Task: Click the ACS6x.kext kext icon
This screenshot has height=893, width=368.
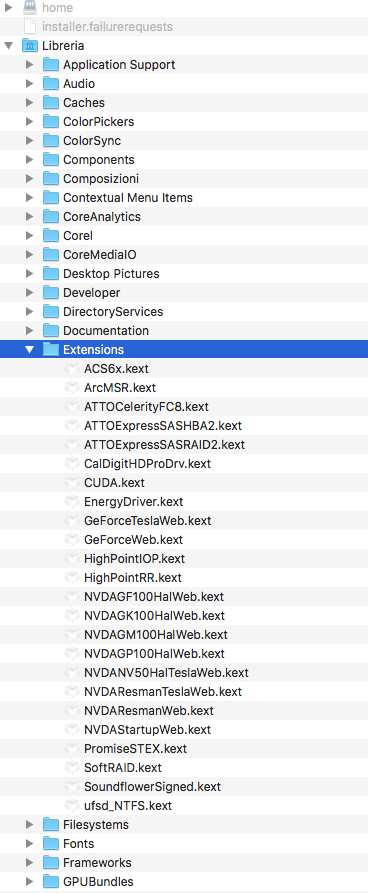Action: 72,368
